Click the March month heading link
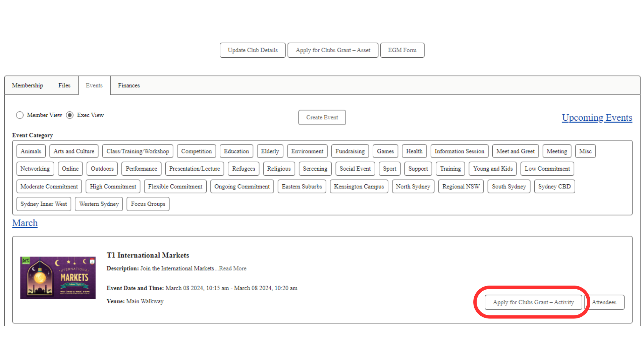644x362 pixels. (25, 223)
